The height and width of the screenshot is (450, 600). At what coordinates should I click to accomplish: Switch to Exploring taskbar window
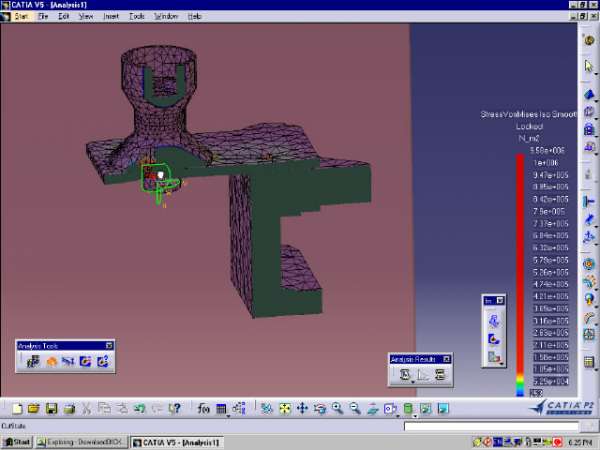[82, 442]
